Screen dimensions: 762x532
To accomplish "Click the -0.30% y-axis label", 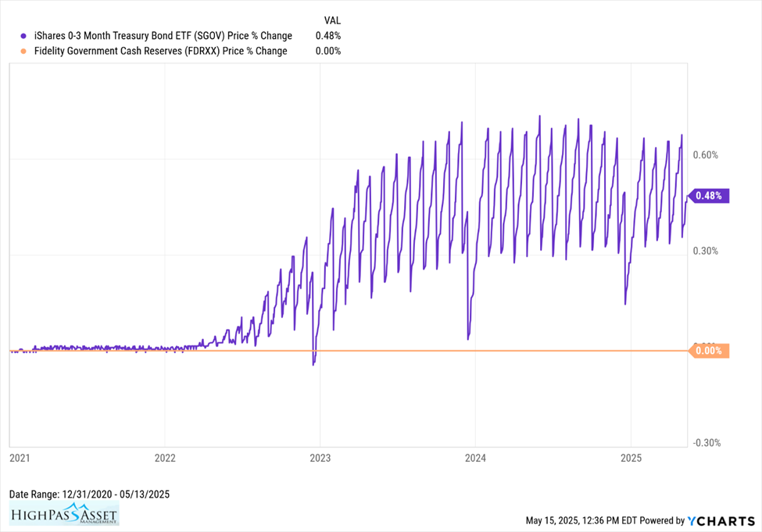I will (707, 443).
